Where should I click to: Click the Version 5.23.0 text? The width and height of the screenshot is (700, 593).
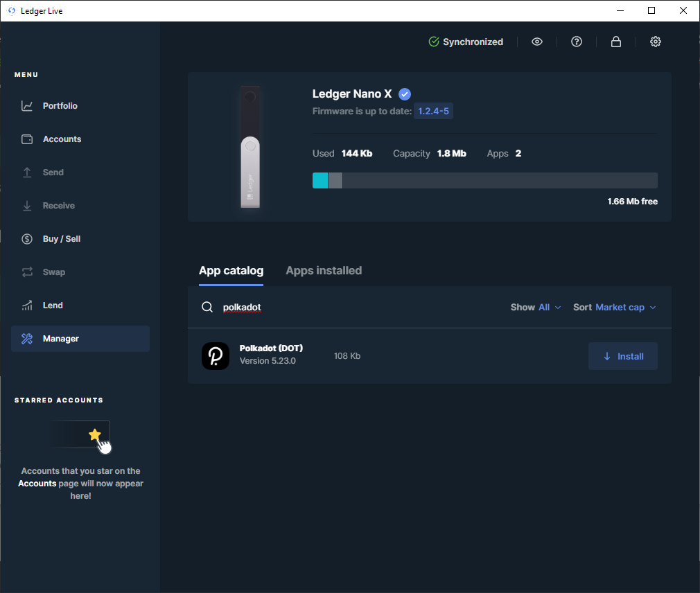268,360
